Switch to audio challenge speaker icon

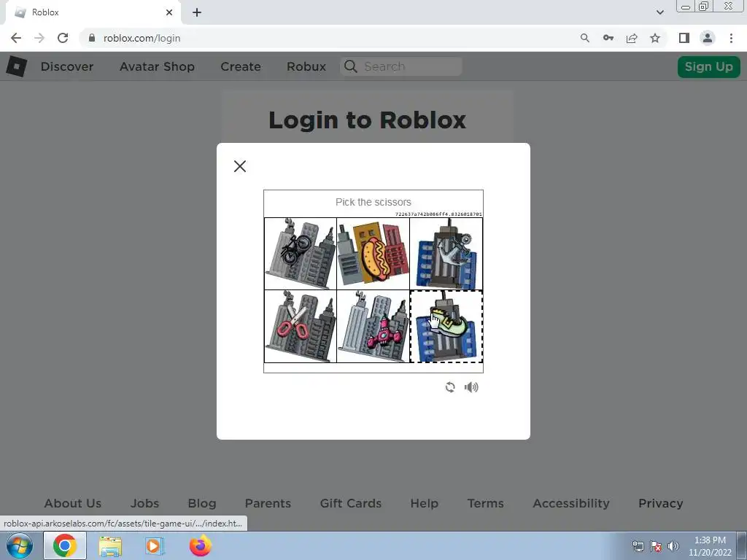[x=471, y=387]
